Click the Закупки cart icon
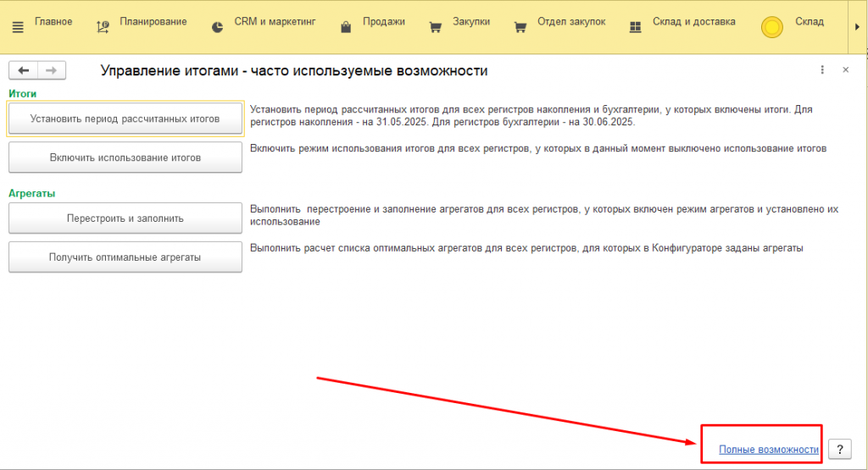Screen dimensions: 868x470 point(436,26)
